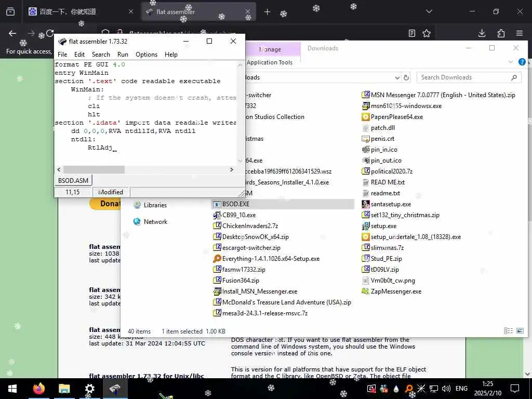Click the refresh button beside address bar

point(406,78)
